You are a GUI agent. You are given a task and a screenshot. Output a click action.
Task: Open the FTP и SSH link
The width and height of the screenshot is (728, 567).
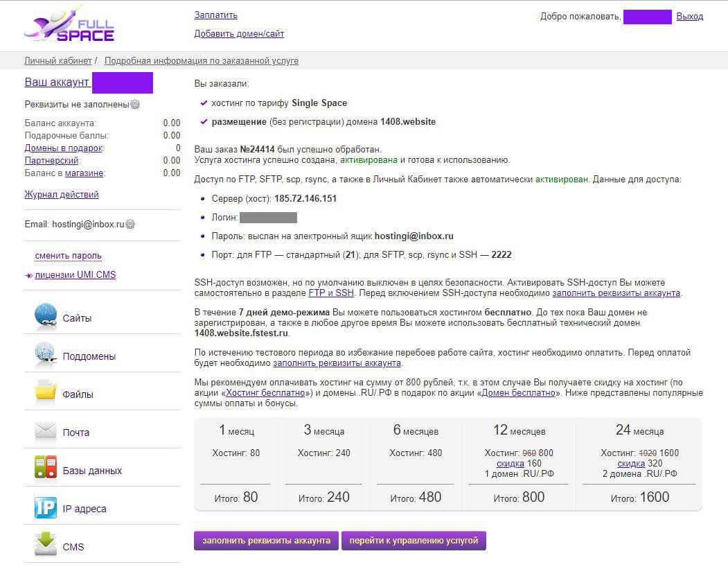pos(331,293)
